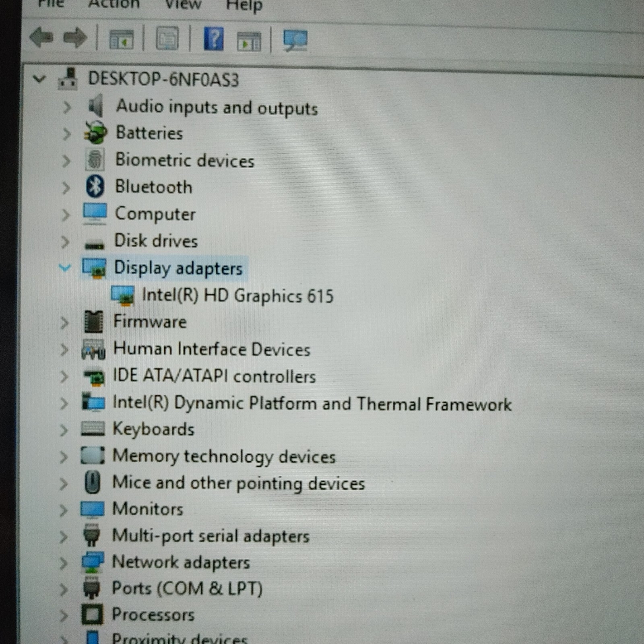This screenshot has height=644, width=644.
Task: Expand the Bluetooth category arrow
Action: 66,188
